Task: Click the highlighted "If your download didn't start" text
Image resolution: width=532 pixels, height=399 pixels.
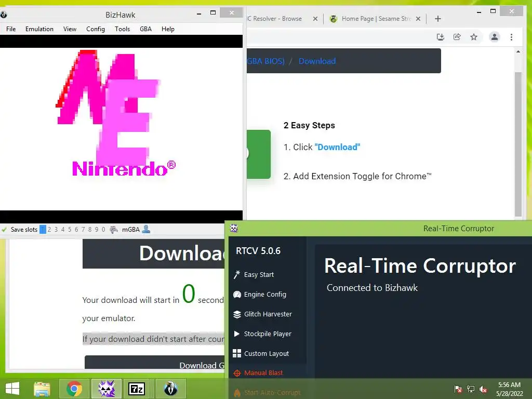Action: tap(153, 339)
